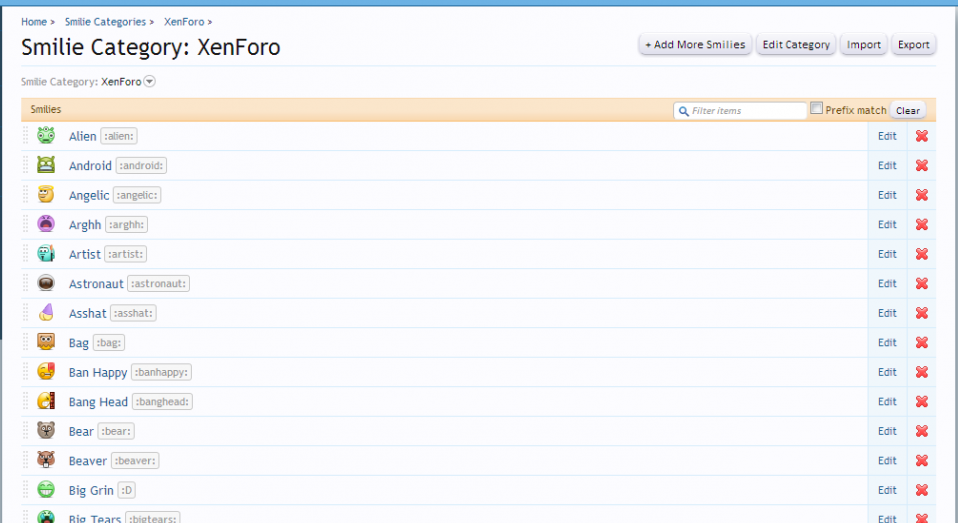Delete the Angelic smilie with red X

point(922,195)
